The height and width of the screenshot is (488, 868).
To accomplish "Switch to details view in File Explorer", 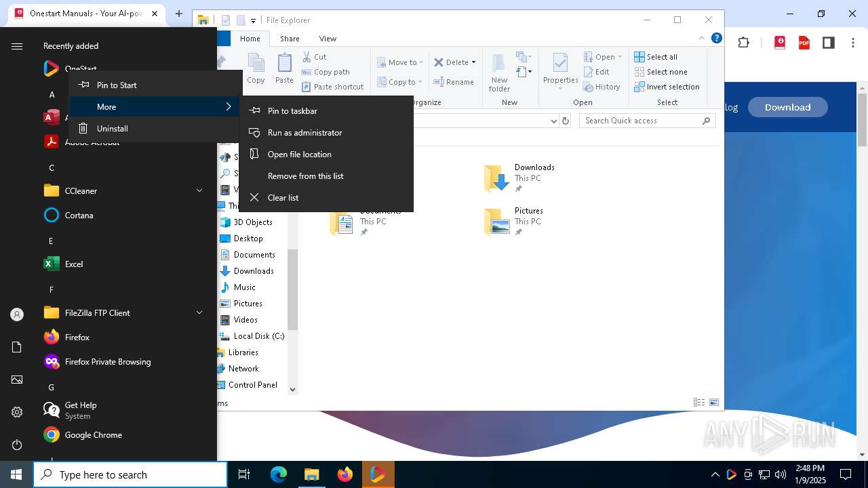I will [699, 403].
